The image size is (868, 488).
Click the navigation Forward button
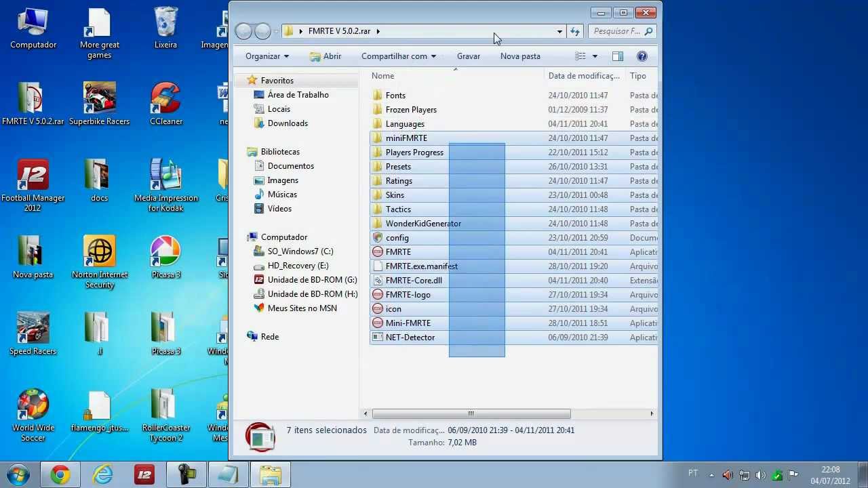click(x=262, y=31)
